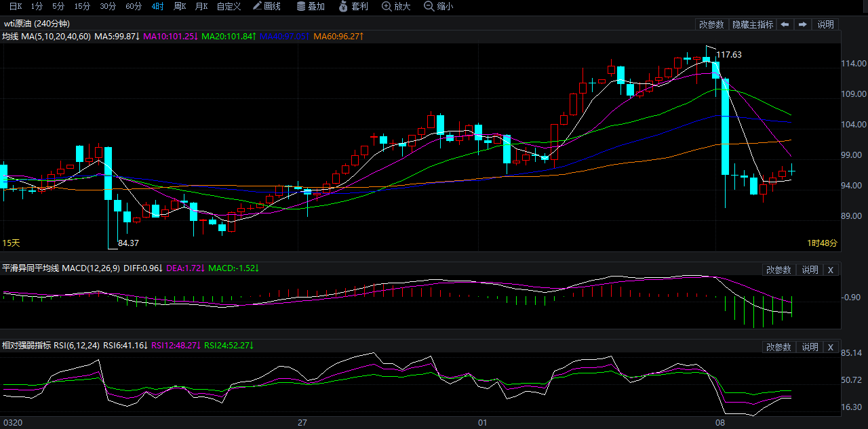Click the left arrow in main chart header
Screen dimensions: 868x429
(x=785, y=24)
